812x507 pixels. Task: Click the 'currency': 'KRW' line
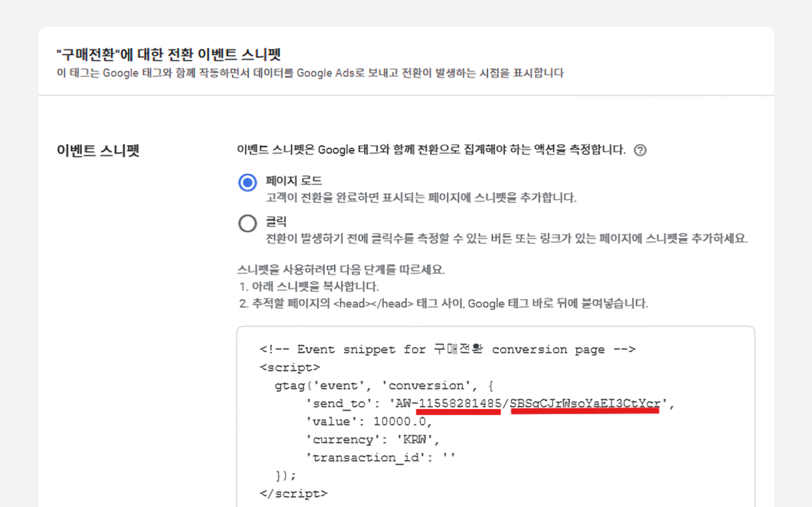(372, 440)
